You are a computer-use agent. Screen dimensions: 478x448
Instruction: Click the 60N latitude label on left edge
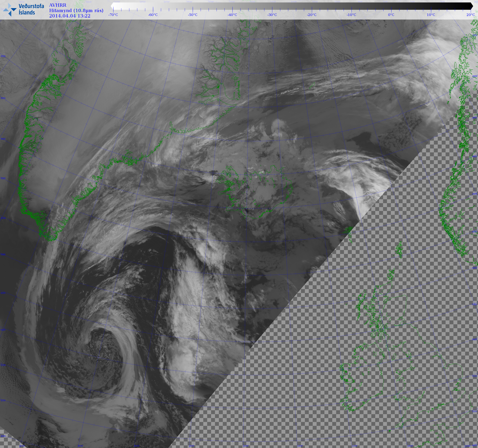click(3, 218)
